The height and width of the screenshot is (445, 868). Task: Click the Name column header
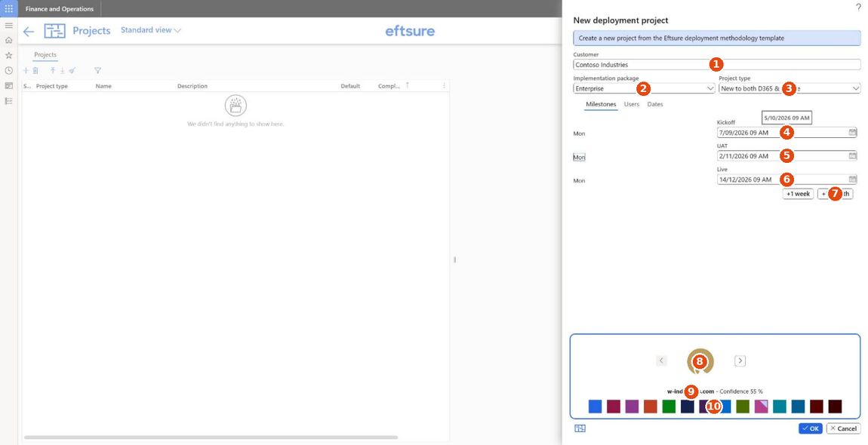pyautogui.click(x=103, y=86)
